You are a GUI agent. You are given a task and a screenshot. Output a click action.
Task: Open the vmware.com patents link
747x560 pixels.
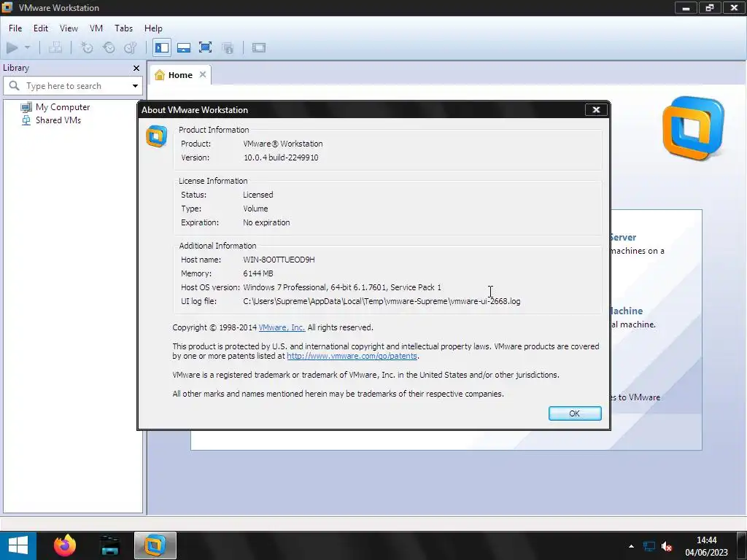pyautogui.click(x=352, y=356)
